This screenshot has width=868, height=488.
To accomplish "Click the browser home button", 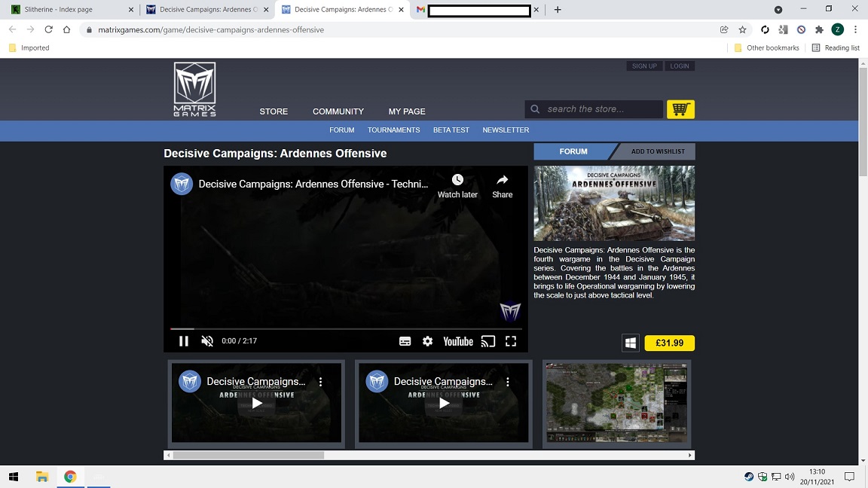I will click(x=66, y=29).
